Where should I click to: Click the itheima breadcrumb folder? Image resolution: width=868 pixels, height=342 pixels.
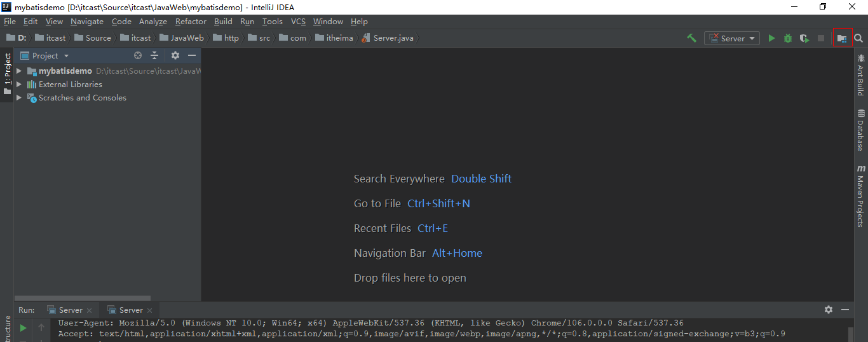[x=334, y=38]
